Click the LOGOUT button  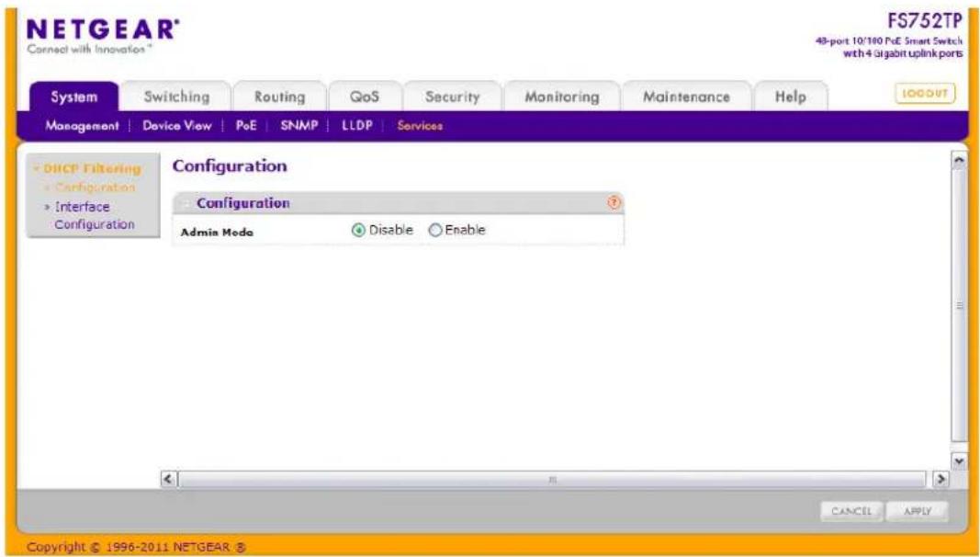point(925,93)
